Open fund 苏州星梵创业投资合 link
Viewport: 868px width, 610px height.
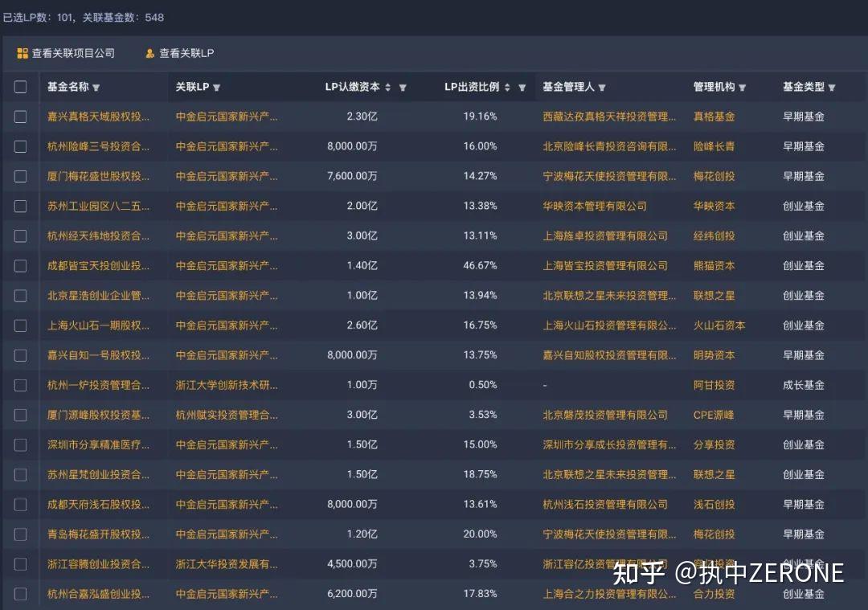[98, 475]
